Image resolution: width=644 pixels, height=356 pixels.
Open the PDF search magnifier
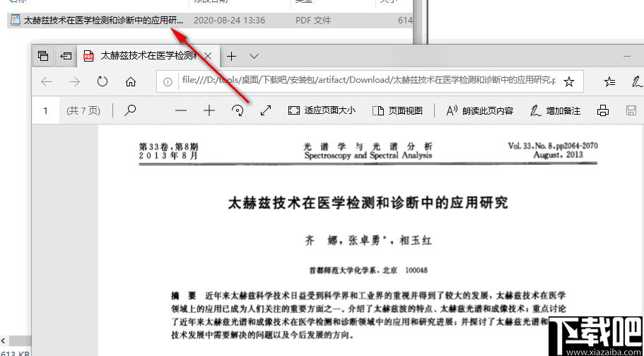coord(130,110)
